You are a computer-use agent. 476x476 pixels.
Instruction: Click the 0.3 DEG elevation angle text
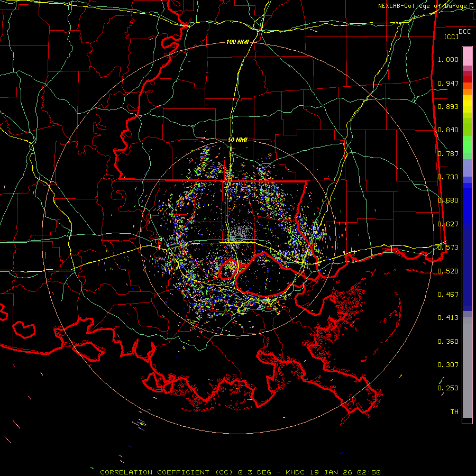click(x=254, y=472)
